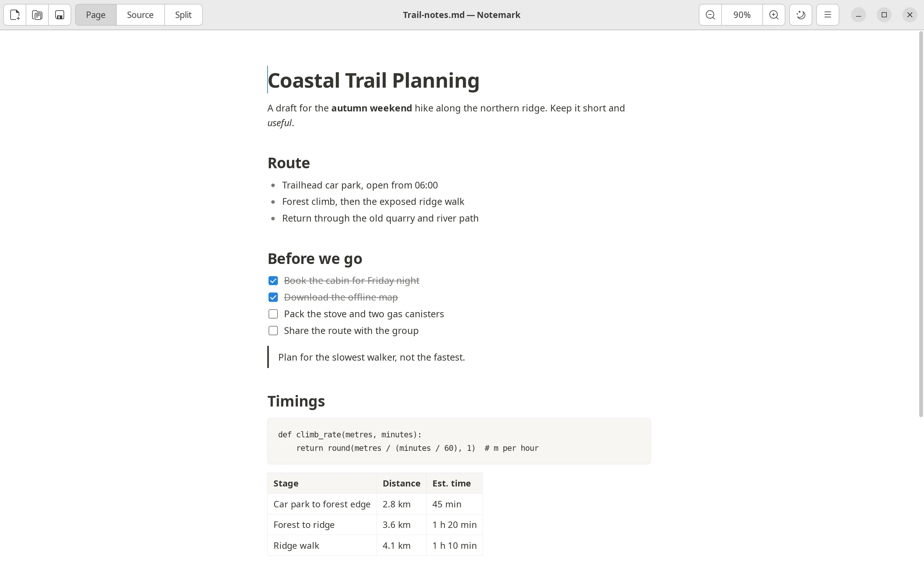This screenshot has width=924, height=578.
Task: Click 'Trailhead car park, open from 06:00'
Action: coord(360,185)
